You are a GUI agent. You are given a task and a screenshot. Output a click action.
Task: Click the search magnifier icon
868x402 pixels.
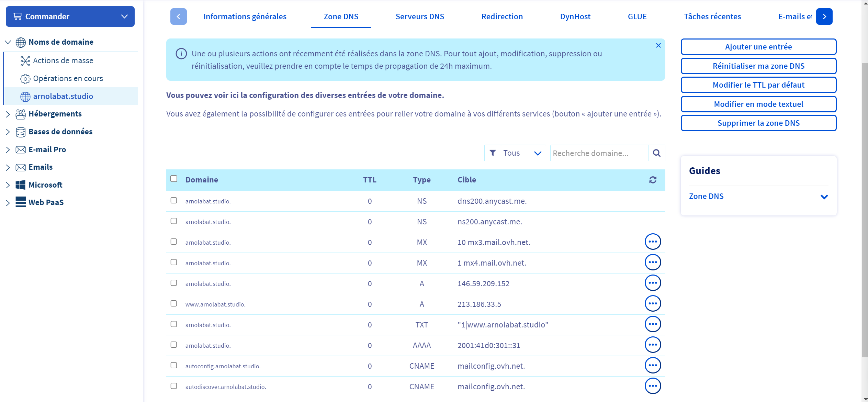[x=656, y=153]
